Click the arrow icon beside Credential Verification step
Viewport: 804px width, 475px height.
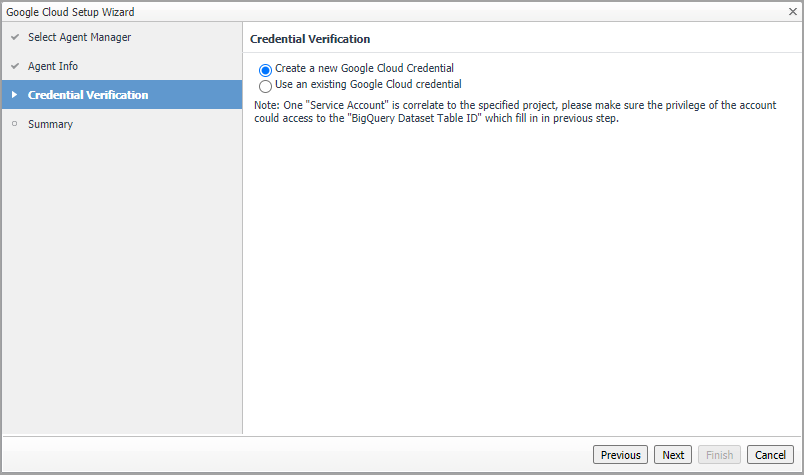[x=14, y=95]
